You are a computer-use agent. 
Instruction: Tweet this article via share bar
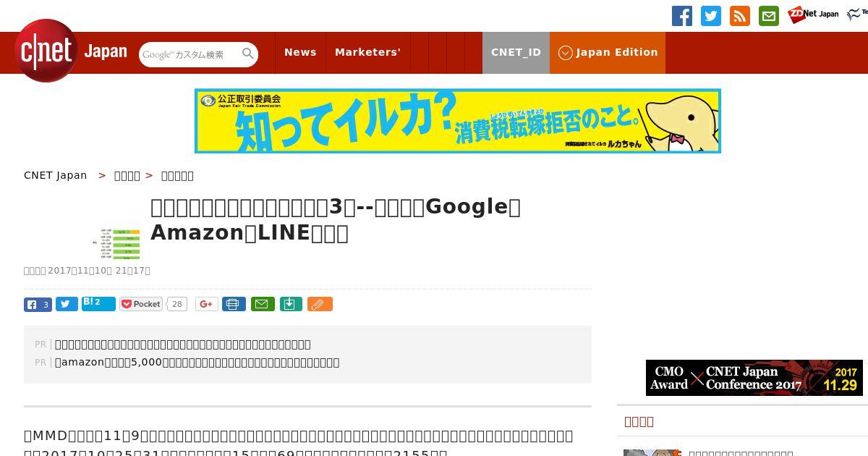point(67,304)
